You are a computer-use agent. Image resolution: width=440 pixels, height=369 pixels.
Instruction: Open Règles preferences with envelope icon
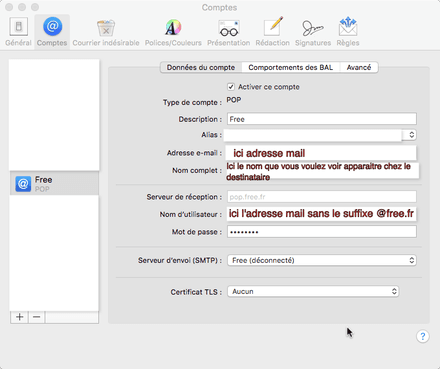348,32
